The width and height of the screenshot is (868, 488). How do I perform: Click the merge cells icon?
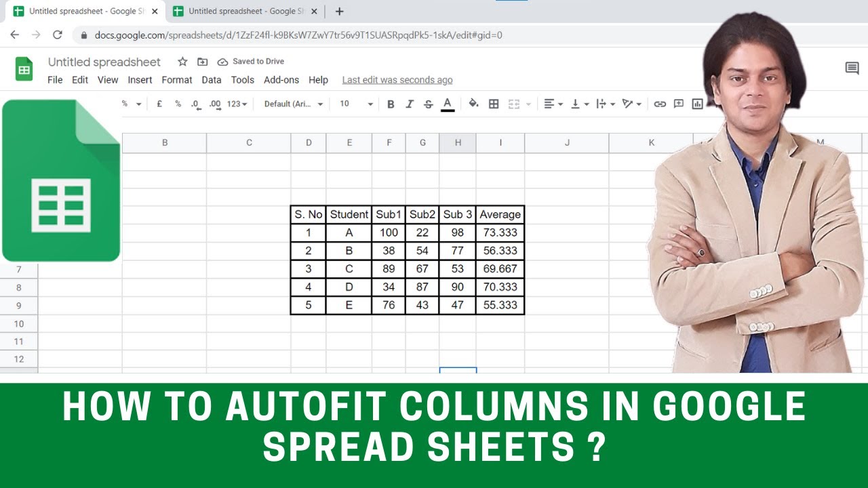(514, 104)
